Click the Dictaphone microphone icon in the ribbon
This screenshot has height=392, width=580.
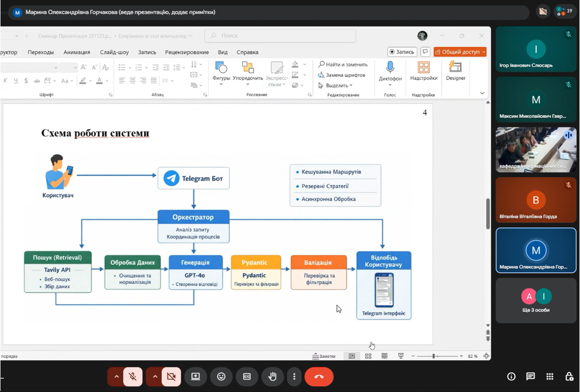tap(390, 68)
